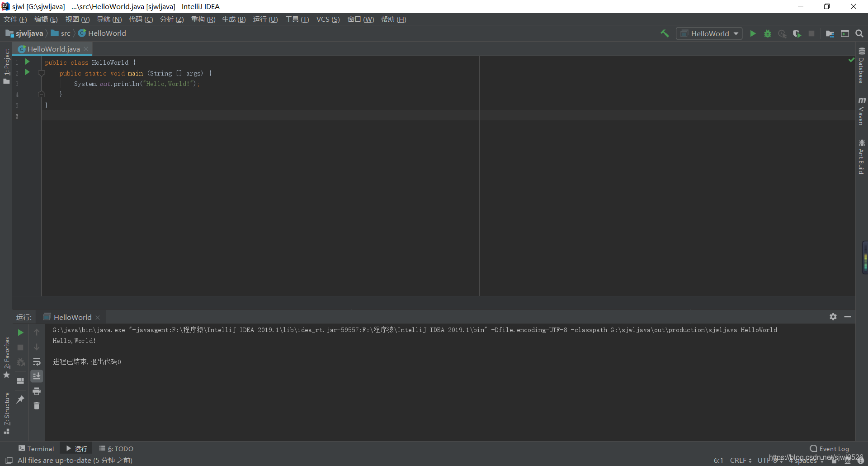The width and height of the screenshot is (868, 466).
Task: Click Stop button in Run panel sidebar
Action: [20, 347]
